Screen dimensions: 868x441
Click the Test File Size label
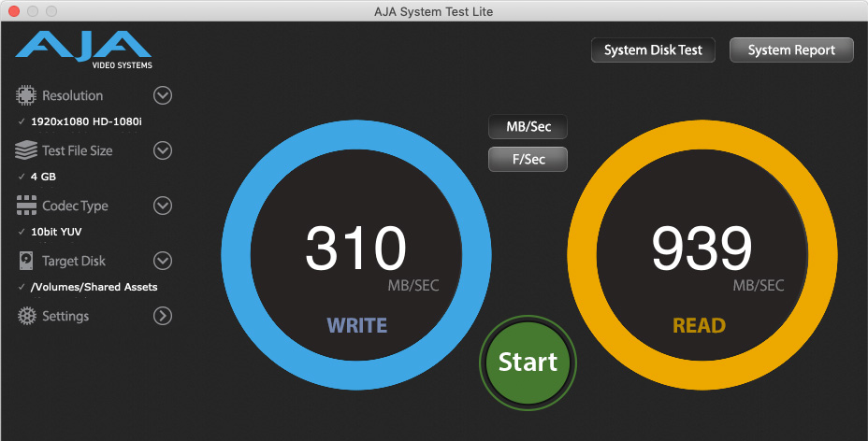coord(78,150)
